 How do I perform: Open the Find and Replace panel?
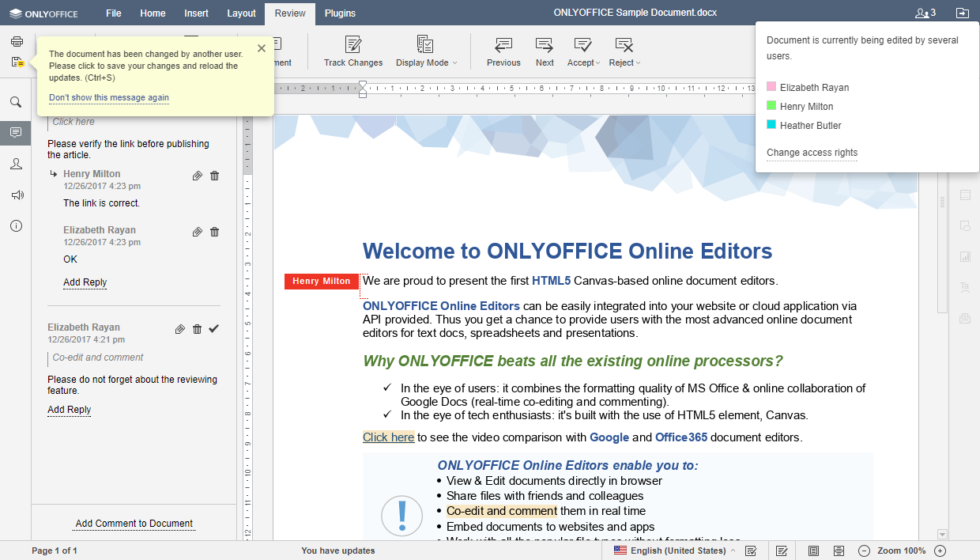coord(16,101)
